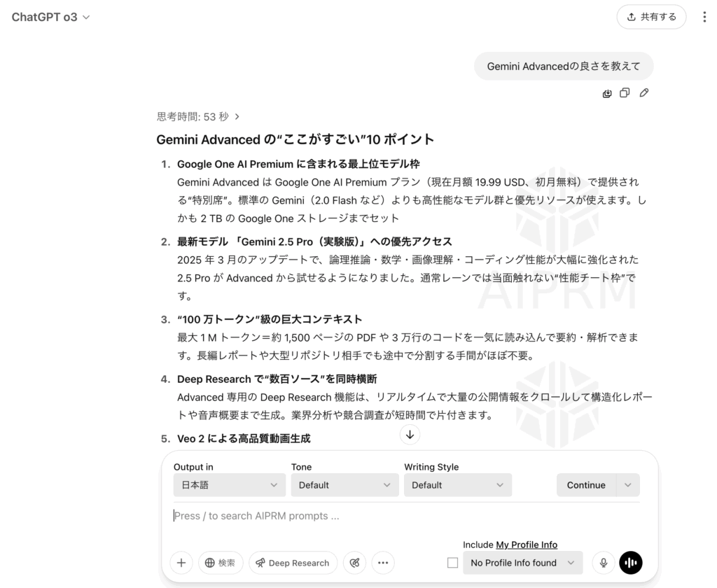Viewport: 717px width, 588px height.
Task: Click the save-prompt icon under the user message
Action: [x=607, y=93]
